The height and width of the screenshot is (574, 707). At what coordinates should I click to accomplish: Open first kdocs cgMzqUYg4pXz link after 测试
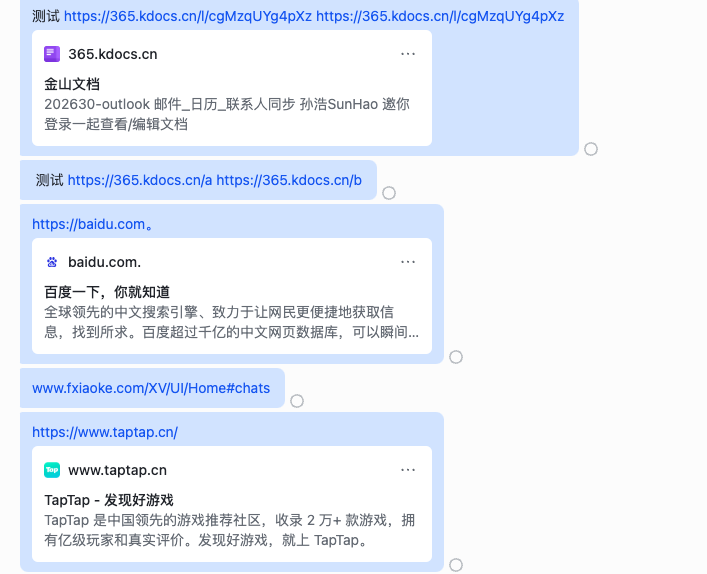click(188, 17)
